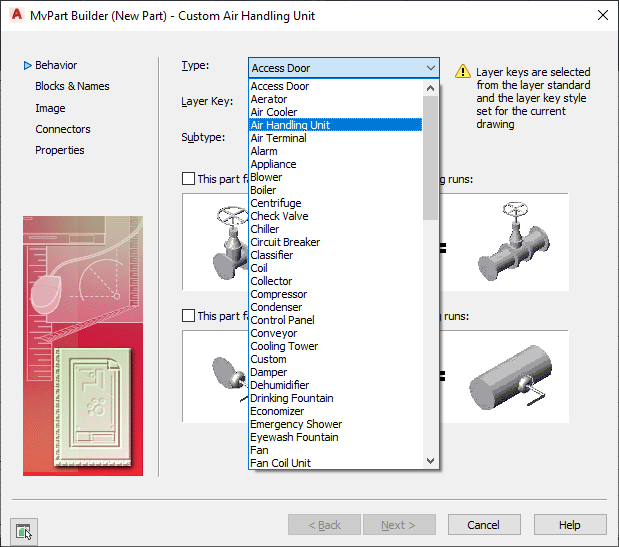Image resolution: width=619 pixels, height=547 pixels.
Task: Click the wizard artwork in the sidebar
Action: coord(83,346)
